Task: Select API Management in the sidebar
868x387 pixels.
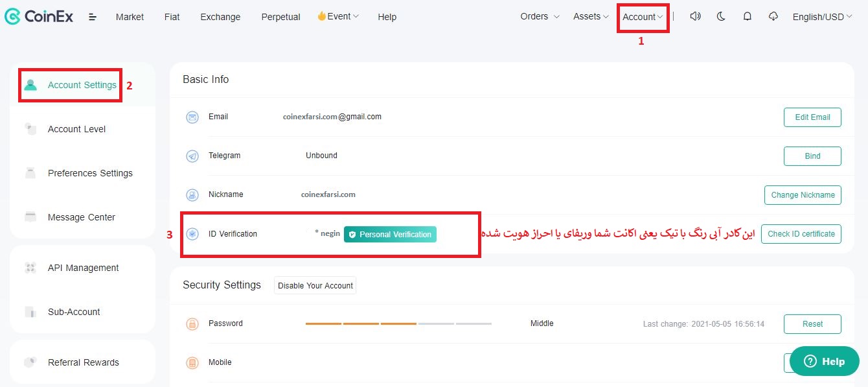Action: 82,268
